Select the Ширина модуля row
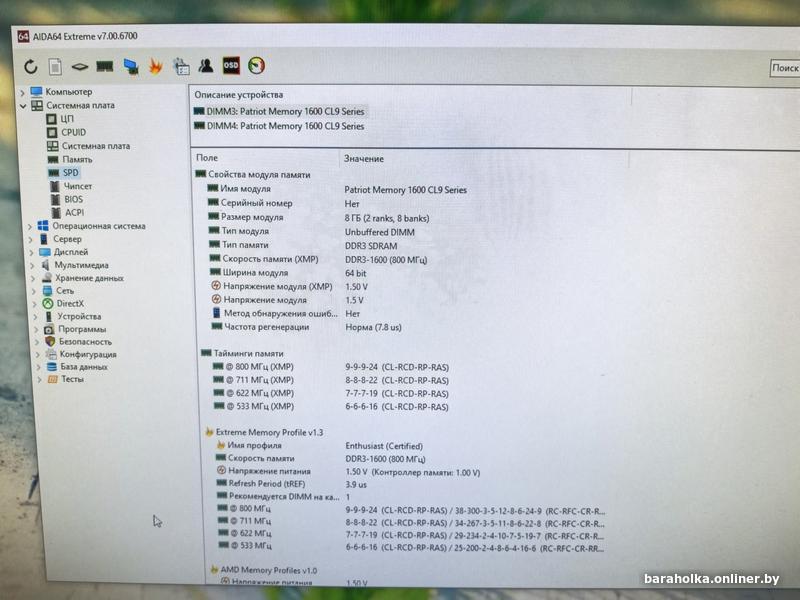The width and height of the screenshot is (800, 600). click(287, 273)
